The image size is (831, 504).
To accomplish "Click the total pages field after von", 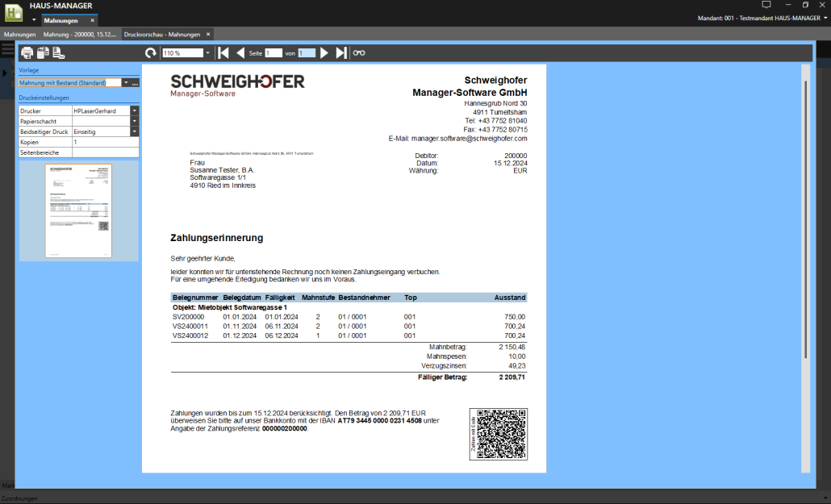I will [307, 53].
